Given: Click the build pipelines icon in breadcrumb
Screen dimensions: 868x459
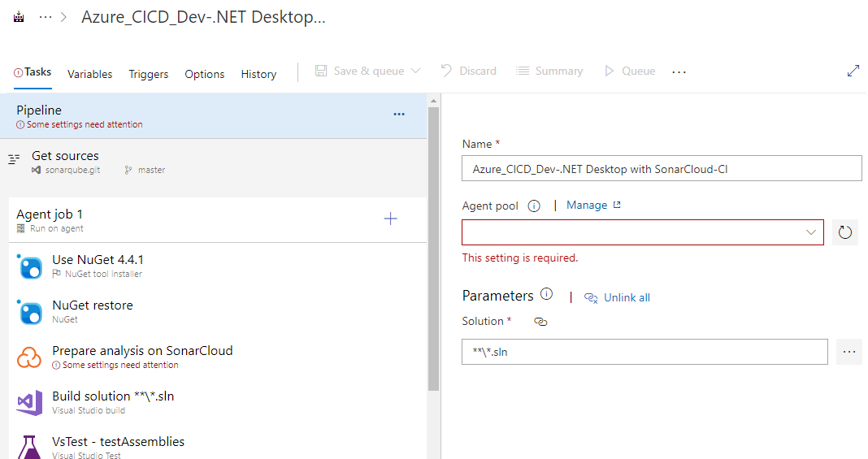Looking at the screenshot, I should [x=19, y=16].
